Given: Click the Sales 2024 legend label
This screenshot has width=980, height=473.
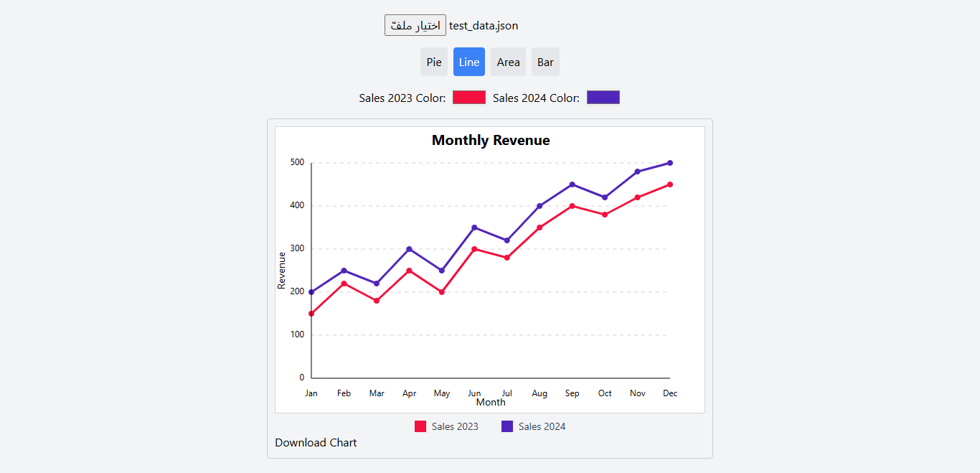Looking at the screenshot, I should pyautogui.click(x=542, y=426).
